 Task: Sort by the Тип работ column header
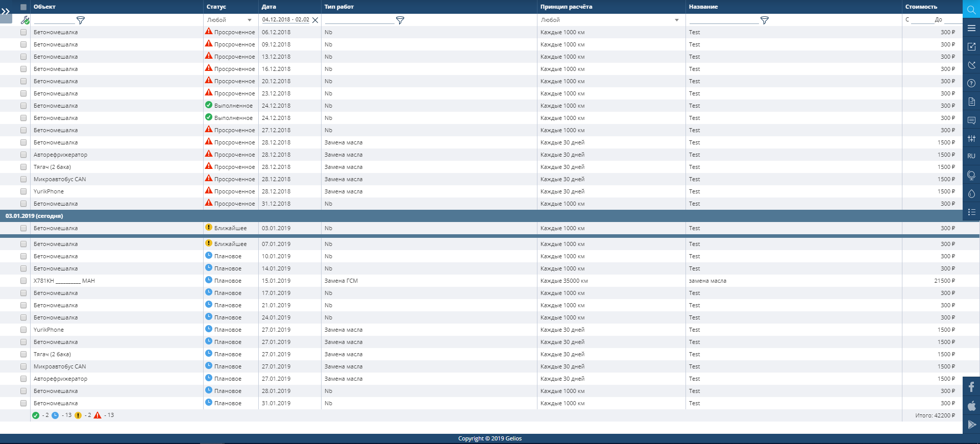click(x=339, y=7)
